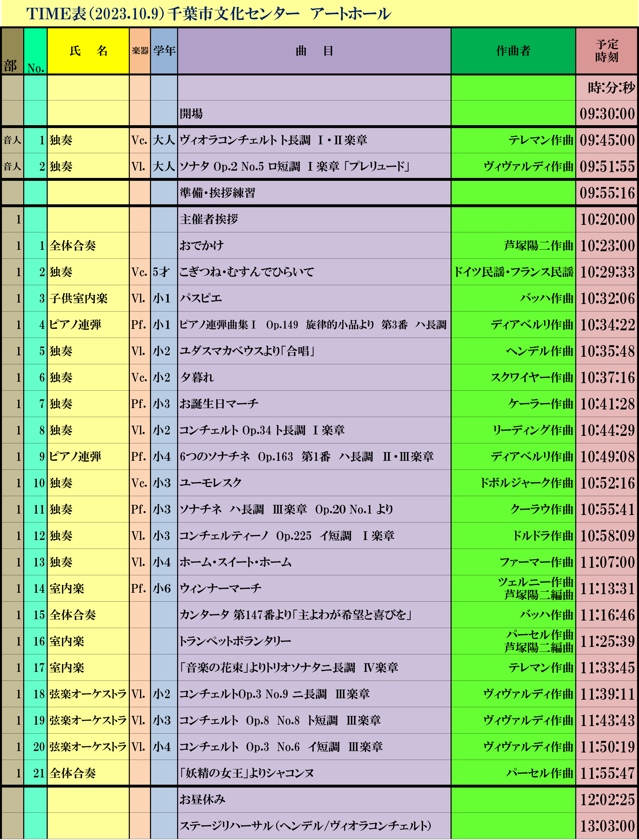Click the time cell '10:32:06'

607,298
